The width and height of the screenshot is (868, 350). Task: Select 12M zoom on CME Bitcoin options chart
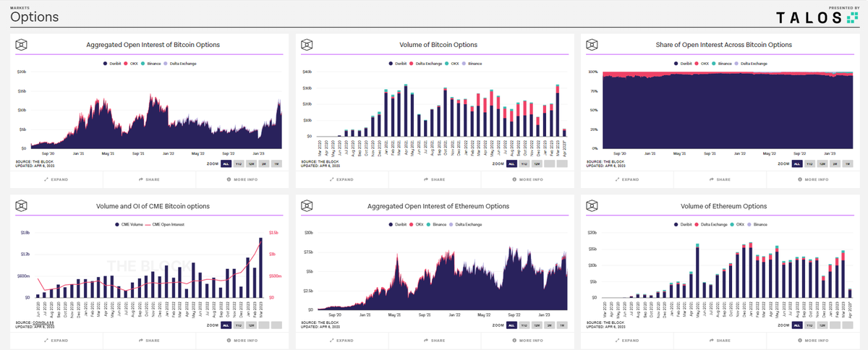click(x=251, y=325)
